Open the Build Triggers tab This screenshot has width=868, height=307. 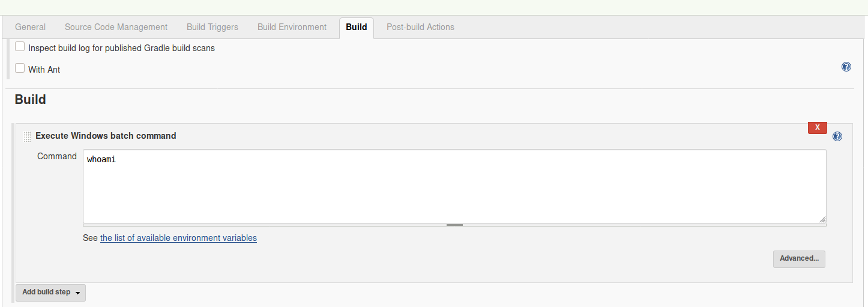point(212,27)
